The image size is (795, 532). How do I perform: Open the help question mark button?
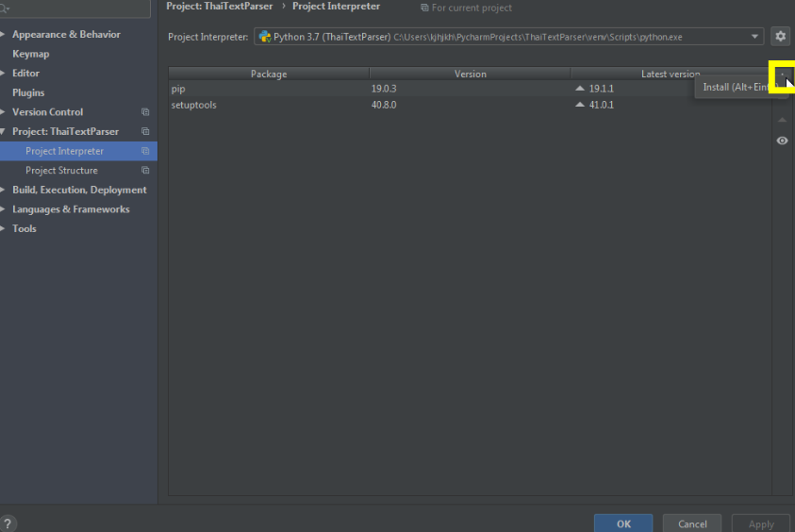click(8, 524)
